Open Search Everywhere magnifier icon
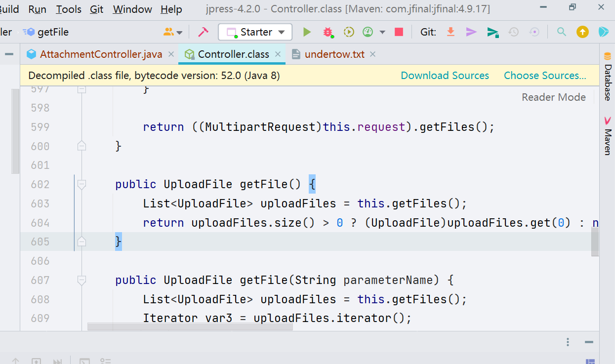The height and width of the screenshot is (364, 615). tap(562, 32)
